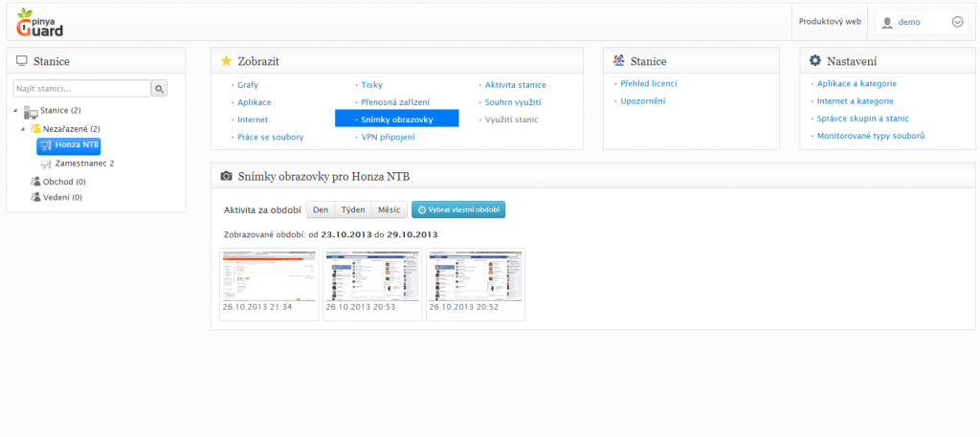Screen dimensions: 980x437
Task: Click the 29.10.2013 end date text
Action: click(x=412, y=234)
